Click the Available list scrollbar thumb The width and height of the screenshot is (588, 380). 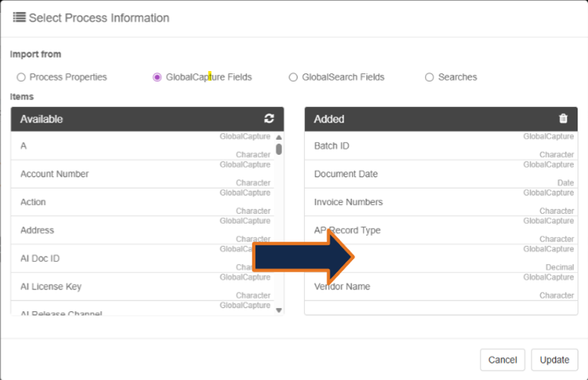tap(279, 149)
